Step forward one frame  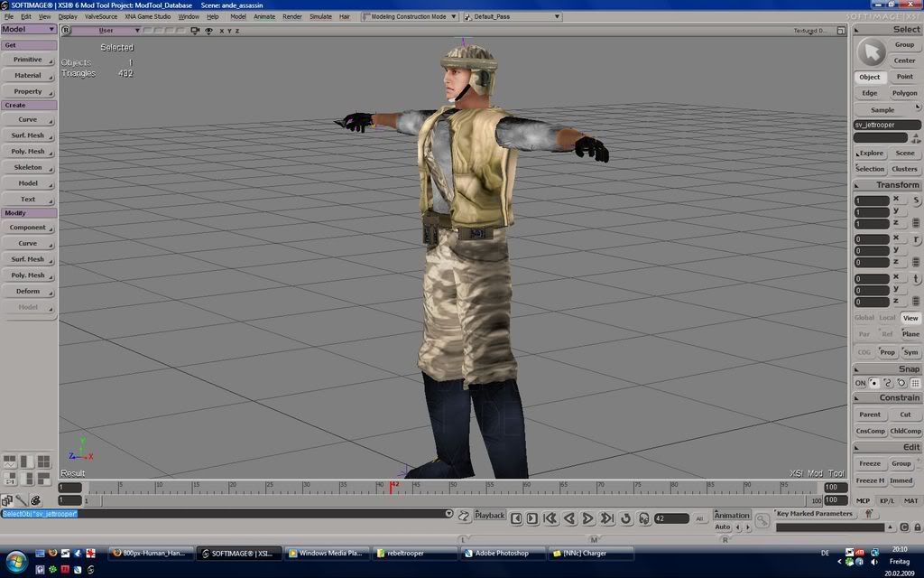[x=532, y=518]
